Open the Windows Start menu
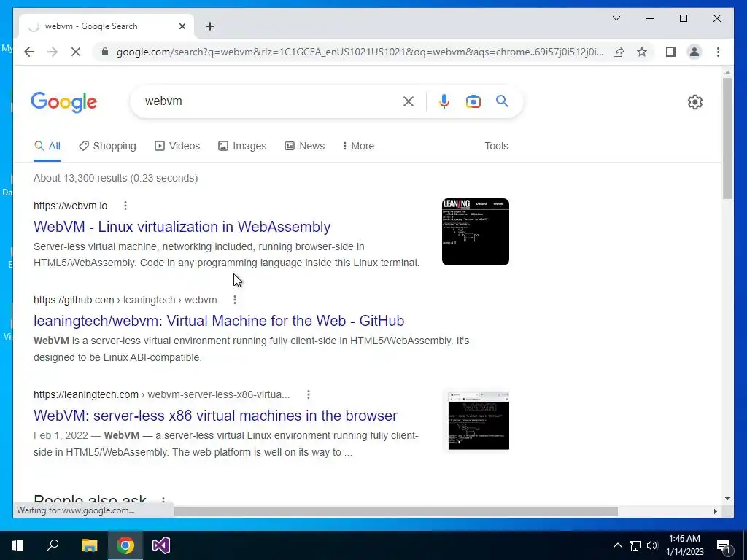 [18, 545]
